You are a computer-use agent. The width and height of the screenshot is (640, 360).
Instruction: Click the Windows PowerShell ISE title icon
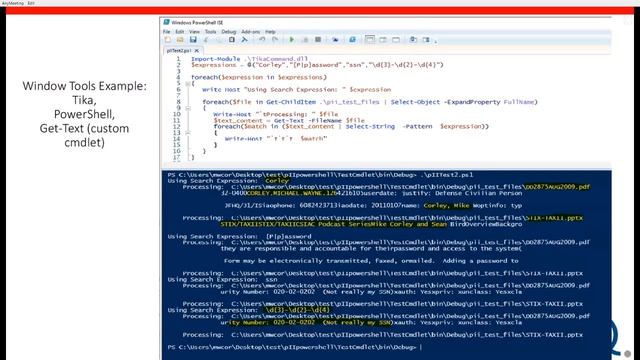167,22
